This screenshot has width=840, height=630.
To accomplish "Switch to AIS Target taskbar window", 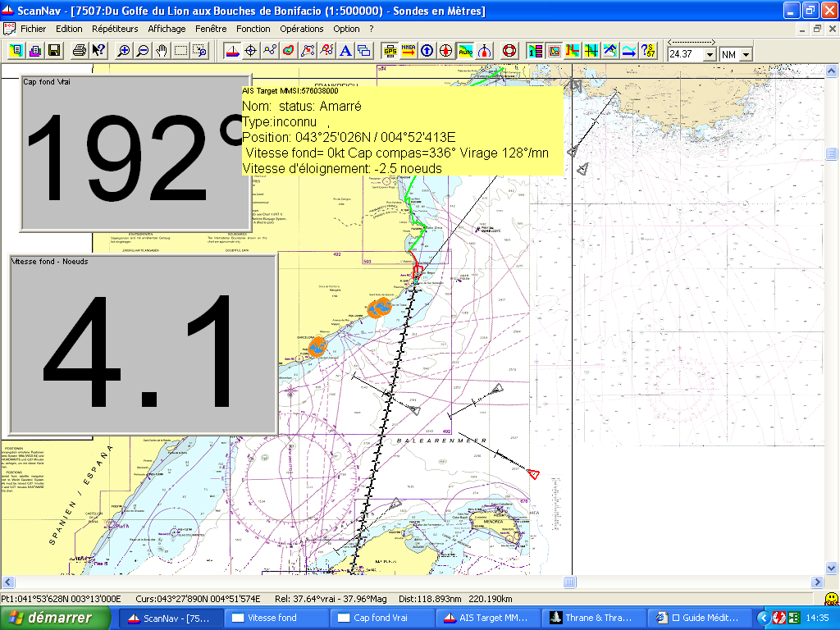I will [x=487, y=619].
